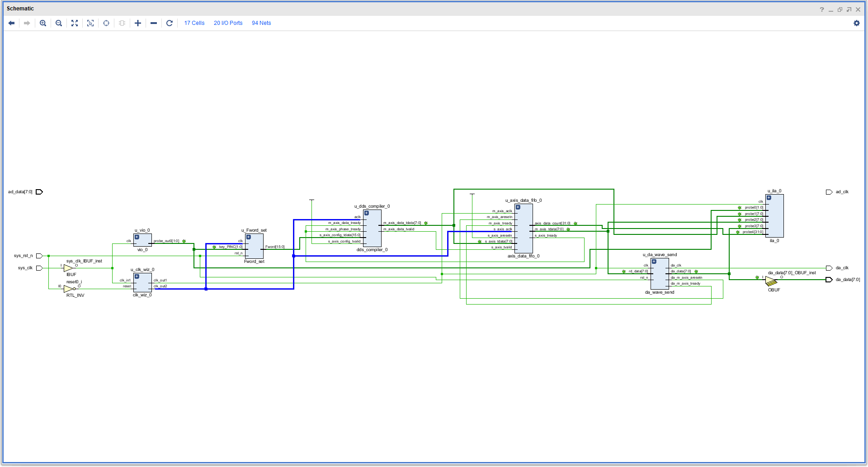Click the Zoom In magnifier icon
The image size is (868, 467).
tap(43, 23)
